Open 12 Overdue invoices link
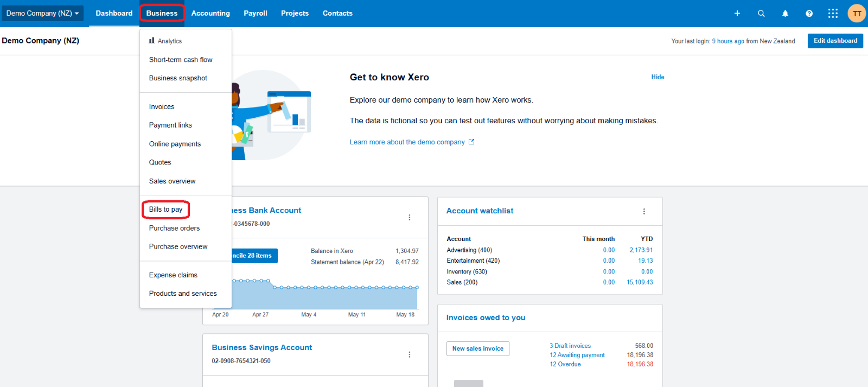Image resolution: width=868 pixels, height=387 pixels. 565,364
